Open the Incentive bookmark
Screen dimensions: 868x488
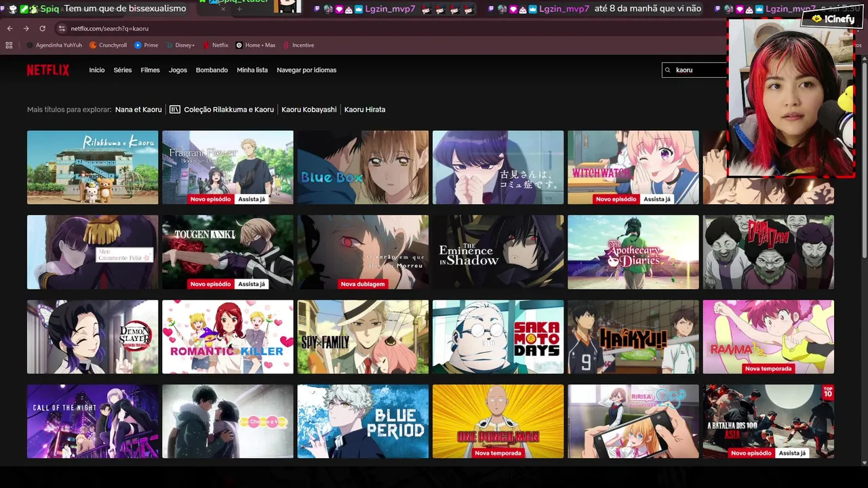[298, 45]
